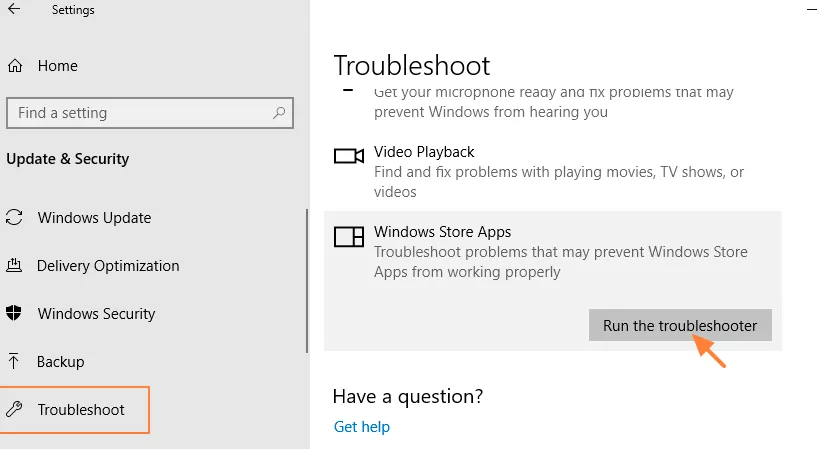Open Windows Security section
Viewport: 829px width, 449px height.
coord(96,314)
